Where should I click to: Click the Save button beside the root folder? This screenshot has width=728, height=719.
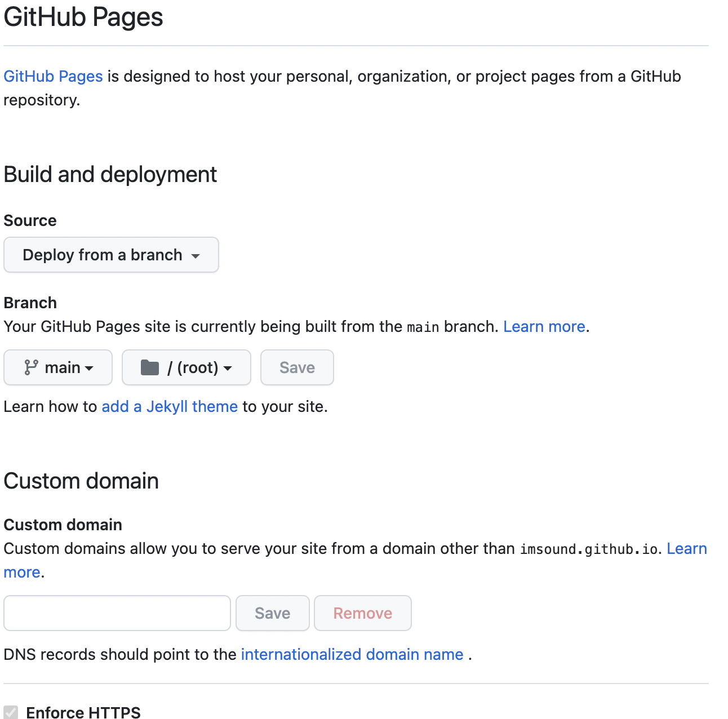pos(297,367)
